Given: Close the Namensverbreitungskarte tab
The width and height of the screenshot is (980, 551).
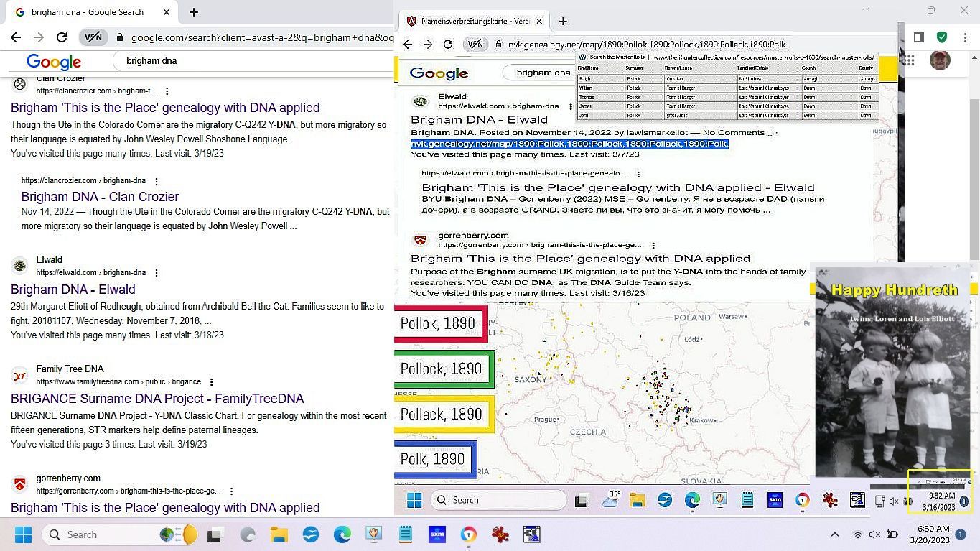Looking at the screenshot, I should 539,22.
